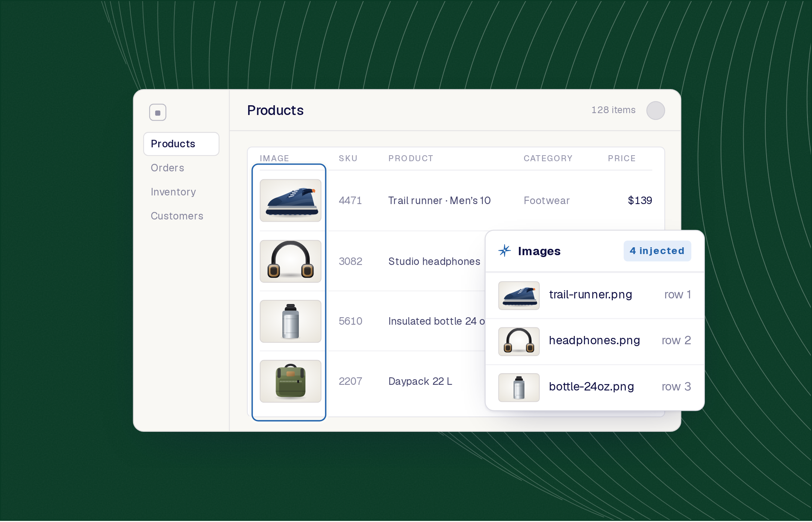The height and width of the screenshot is (522, 812).
Task: Click the Footwear category cell
Action: click(x=547, y=201)
